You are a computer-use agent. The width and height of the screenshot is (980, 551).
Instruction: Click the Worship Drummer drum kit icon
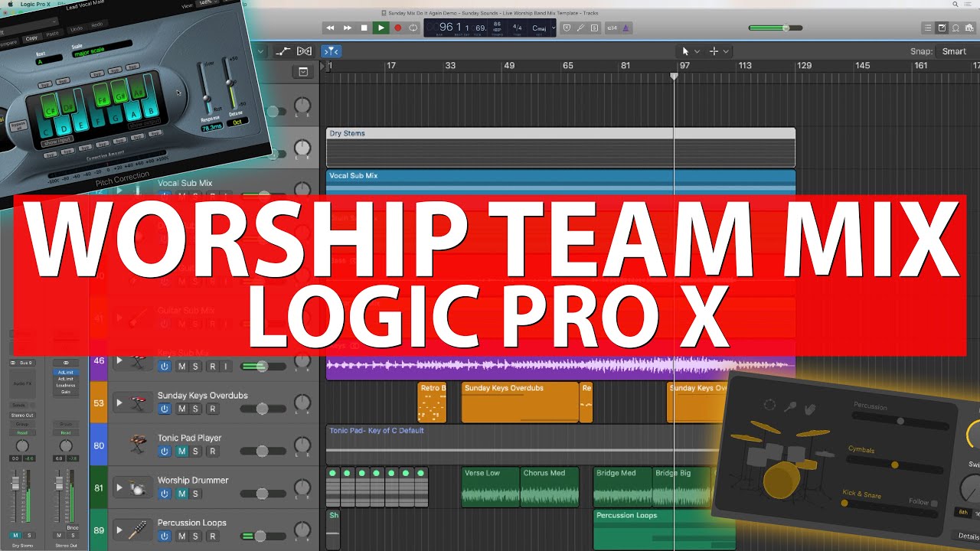(139, 487)
